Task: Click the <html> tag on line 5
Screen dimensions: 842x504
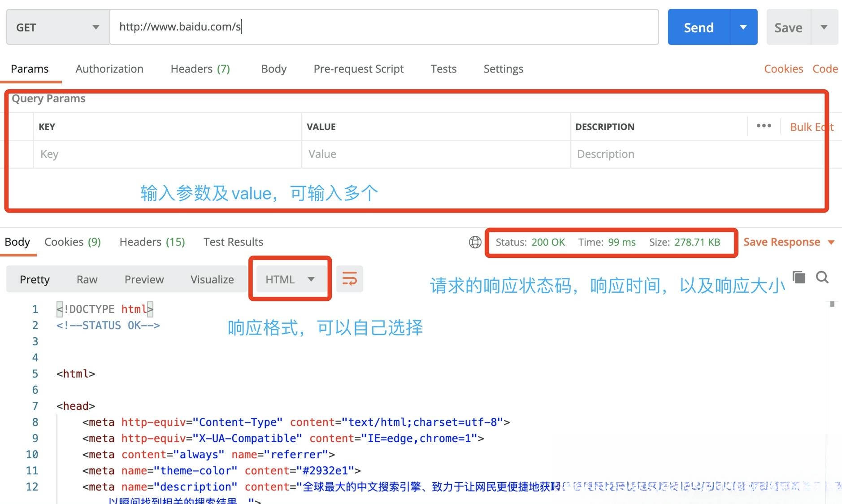Action: click(76, 374)
